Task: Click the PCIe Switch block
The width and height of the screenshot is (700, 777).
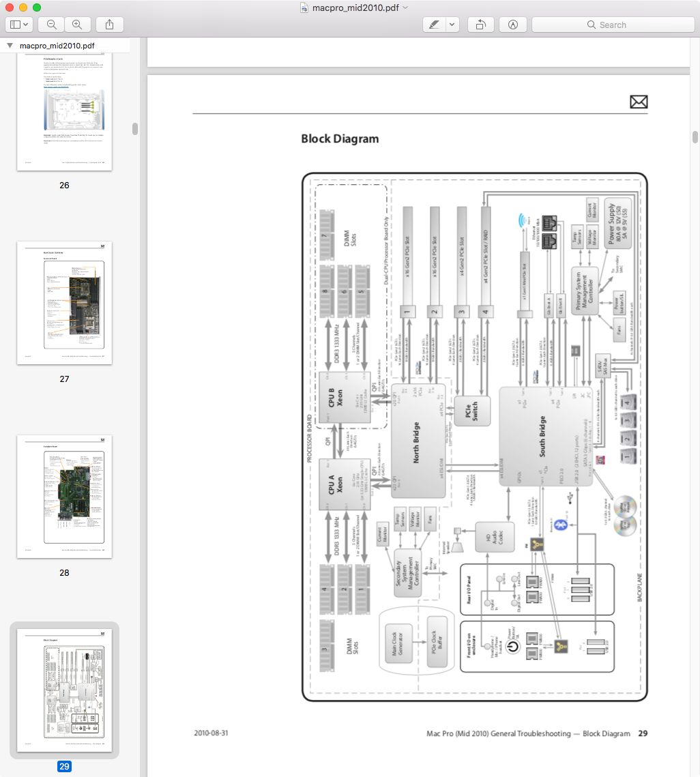Action: click(472, 411)
